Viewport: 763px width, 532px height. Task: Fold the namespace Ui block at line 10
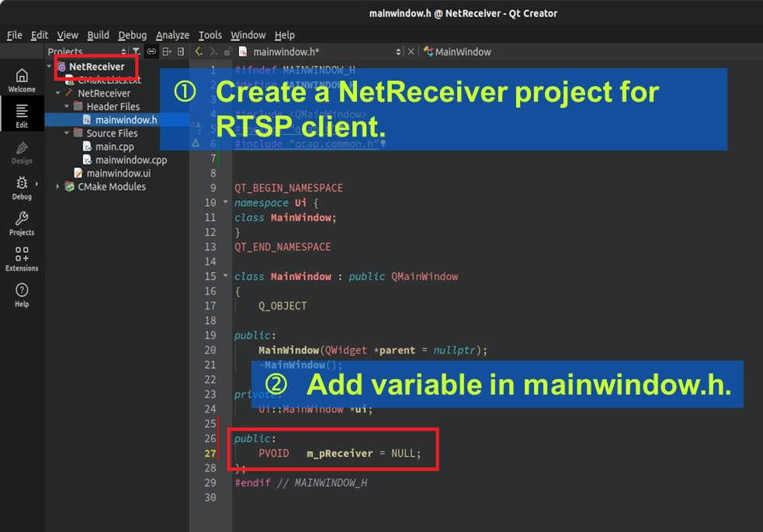tap(225, 202)
